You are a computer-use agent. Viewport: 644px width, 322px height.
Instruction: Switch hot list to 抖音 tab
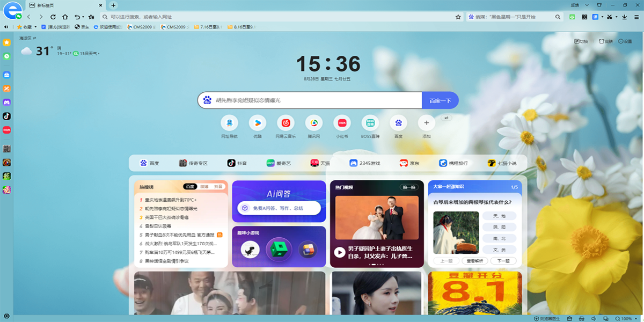pyautogui.click(x=218, y=187)
